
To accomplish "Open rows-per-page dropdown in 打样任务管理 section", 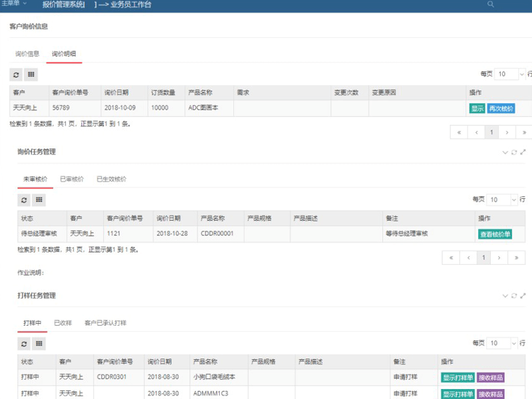I will pos(502,343).
